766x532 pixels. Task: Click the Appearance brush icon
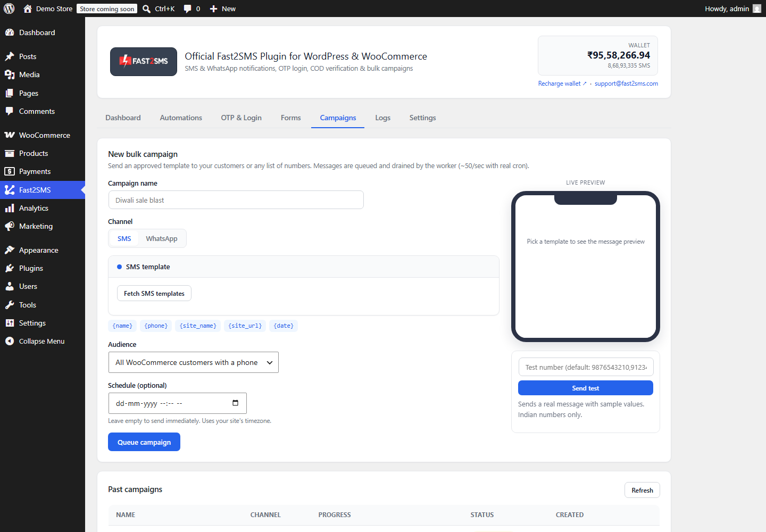coord(10,250)
